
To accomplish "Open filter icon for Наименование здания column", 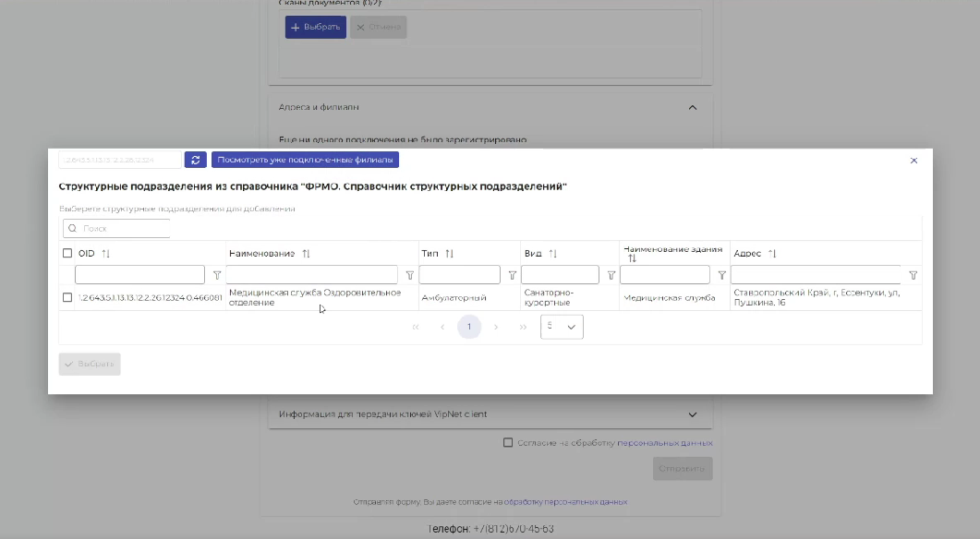I will pyautogui.click(x=721, y=275).
